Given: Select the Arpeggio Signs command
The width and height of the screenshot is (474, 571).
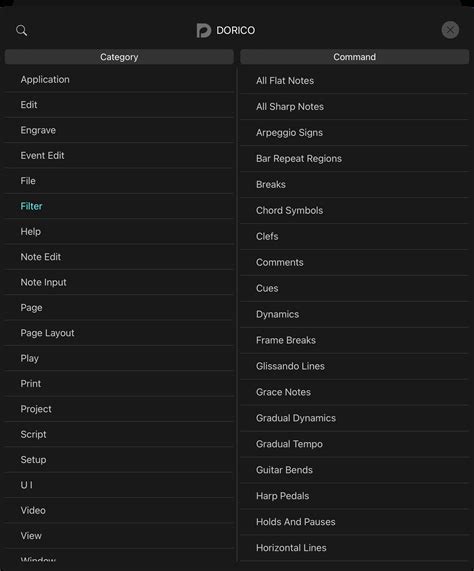Looking at the screenshot, I should pyautogui.click(x=355, y=133).
